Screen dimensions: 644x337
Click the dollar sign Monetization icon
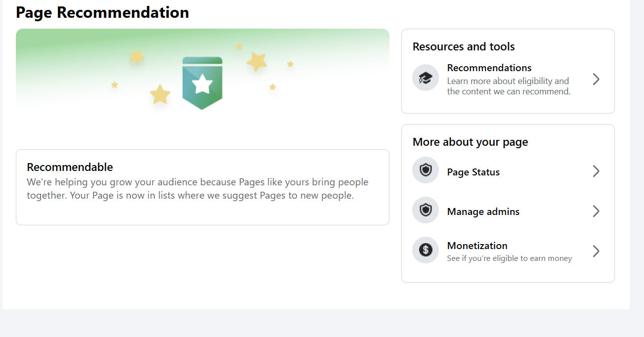tap(425, 250)
